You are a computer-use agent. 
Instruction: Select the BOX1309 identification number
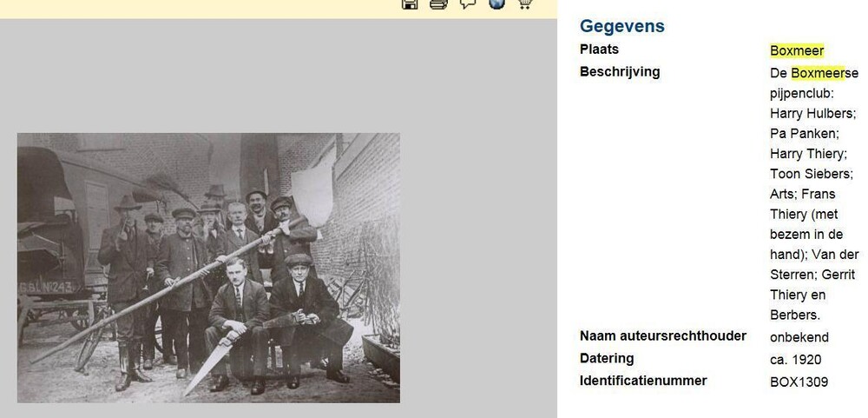click(x=799, y=382)
